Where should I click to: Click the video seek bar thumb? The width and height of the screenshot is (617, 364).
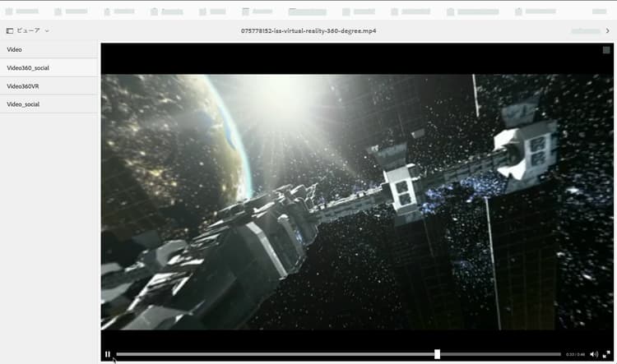437,354
